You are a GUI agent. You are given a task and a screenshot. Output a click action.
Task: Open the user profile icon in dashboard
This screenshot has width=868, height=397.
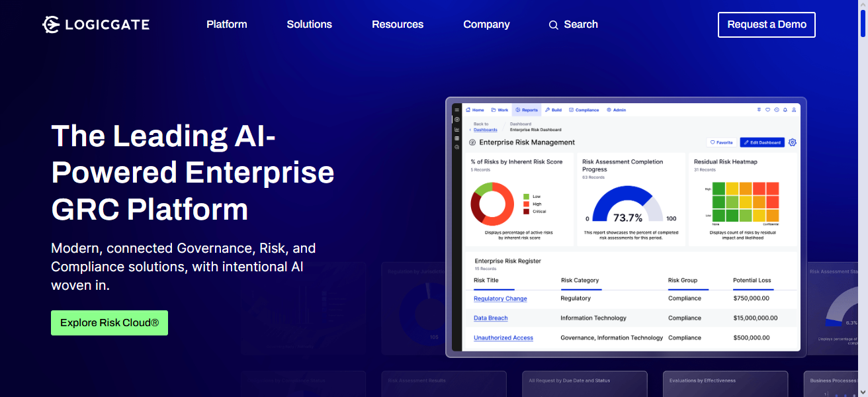click(793, 110)
